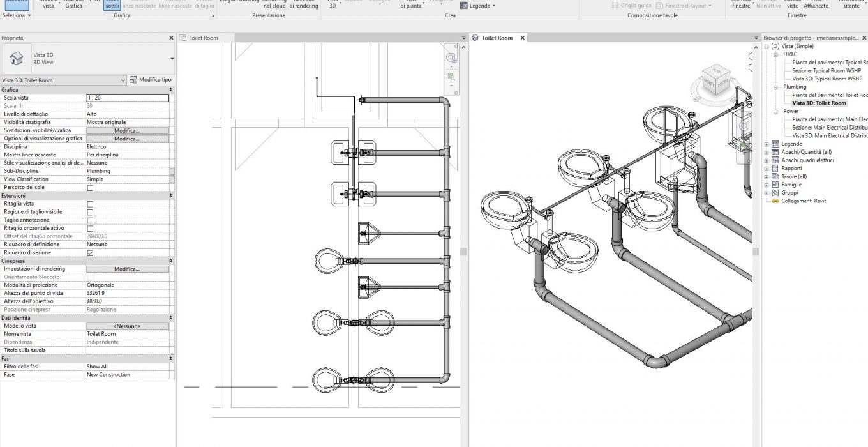868x447 pixels.
Task: Click the Scala vista value field
Action: [x=127, y=98]
